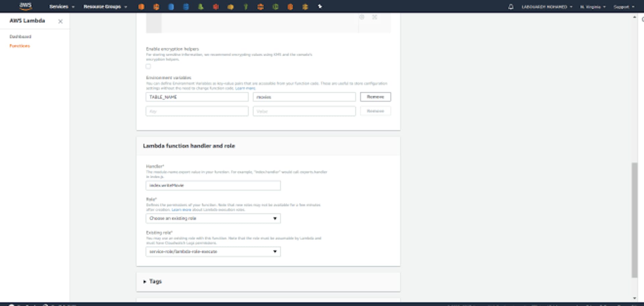Open the Services menu
Viewport: 644px width, 306px height.
tap(62, 6)
